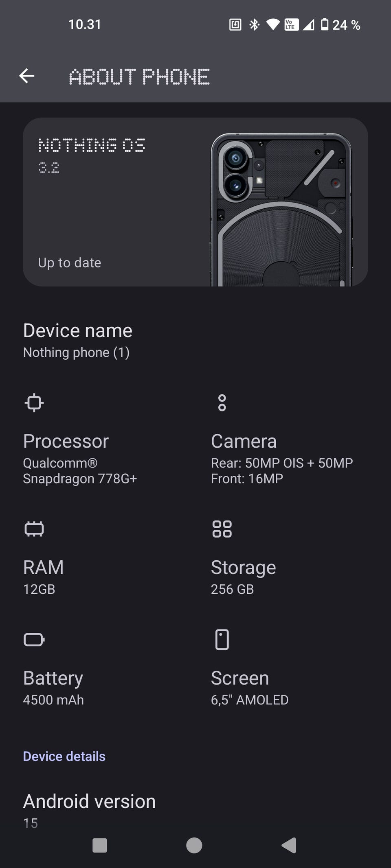
Task: Tap the back arrow in the header
Action: tap(27, 76)
